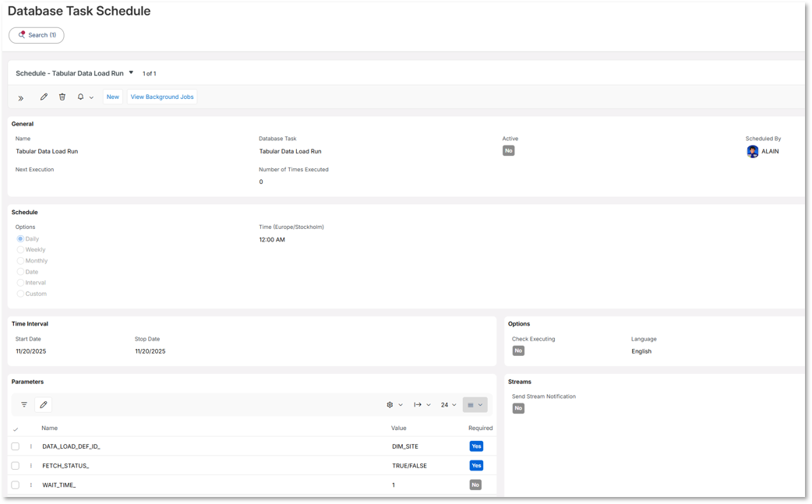Open the Parameters filter icon
This screenshot has width=812, height=504.
[24, 404]
